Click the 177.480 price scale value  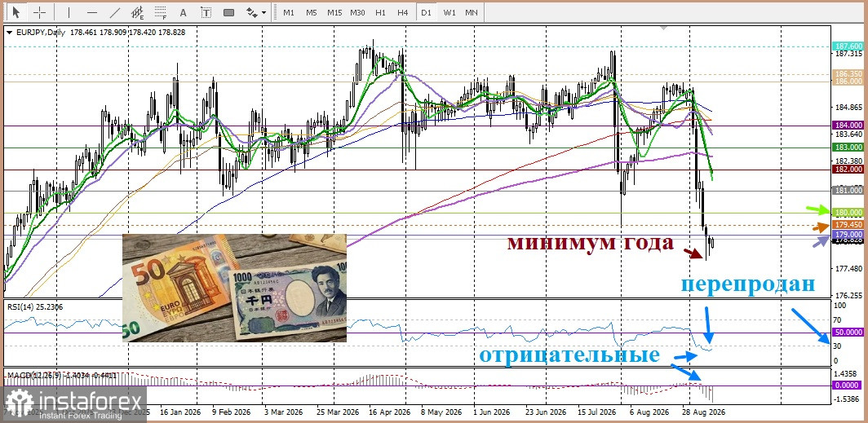[847, 269]
